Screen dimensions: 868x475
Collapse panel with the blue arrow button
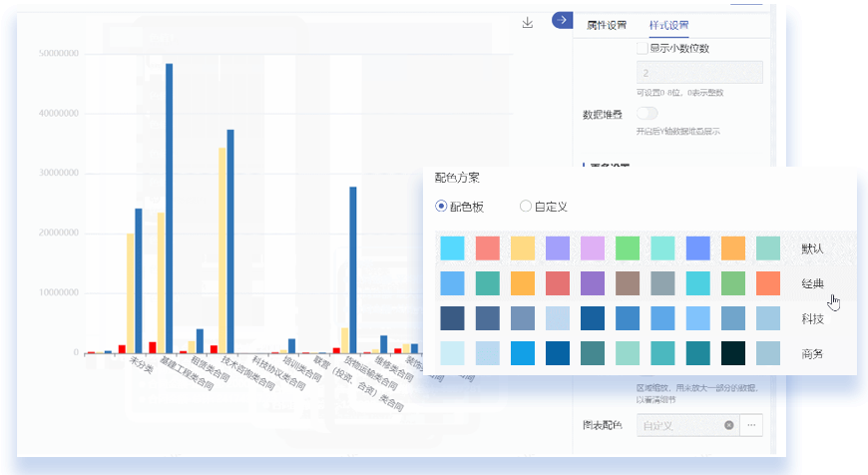coord(562,21)
